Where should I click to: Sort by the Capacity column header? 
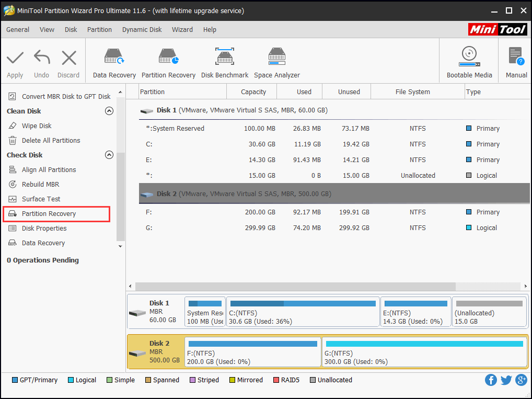coord(252,92)
